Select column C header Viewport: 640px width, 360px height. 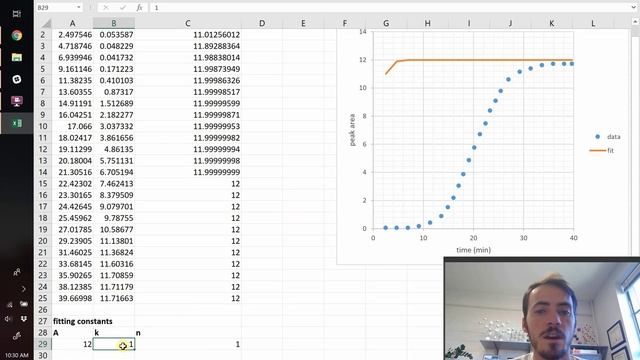pos(188,23)
